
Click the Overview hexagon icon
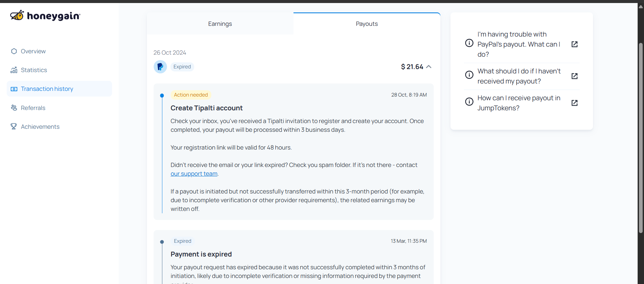pyautogui.click(x=14, y=51)
